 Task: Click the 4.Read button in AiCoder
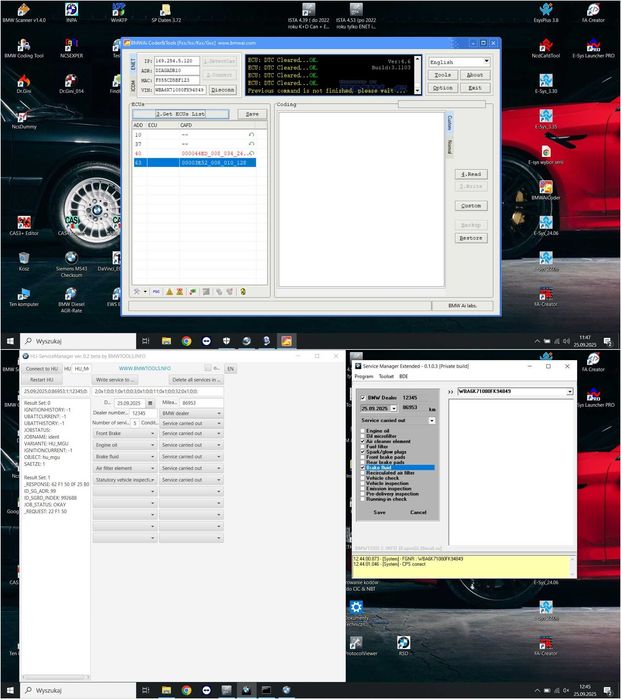pos(471,174)
